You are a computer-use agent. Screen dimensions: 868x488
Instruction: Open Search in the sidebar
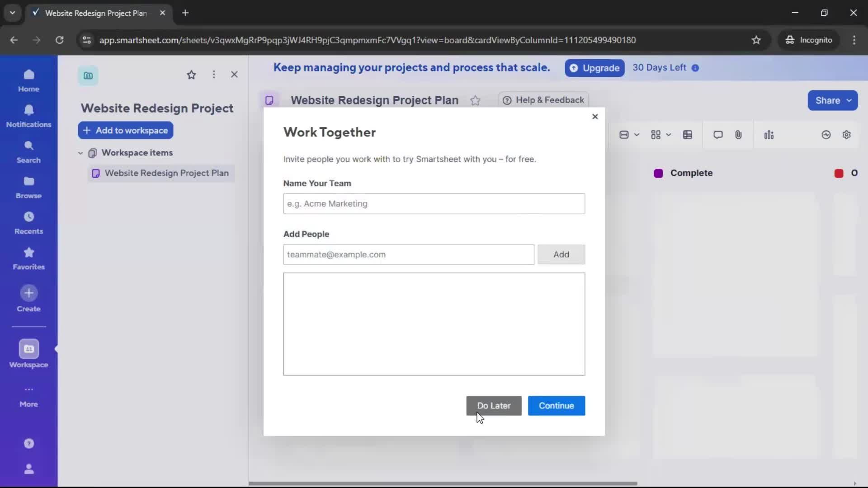28,152
